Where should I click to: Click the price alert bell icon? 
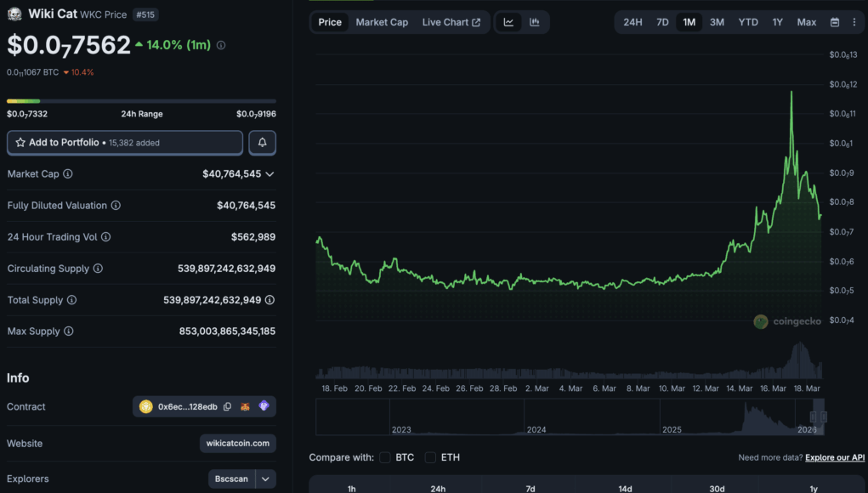coord(262,143)
